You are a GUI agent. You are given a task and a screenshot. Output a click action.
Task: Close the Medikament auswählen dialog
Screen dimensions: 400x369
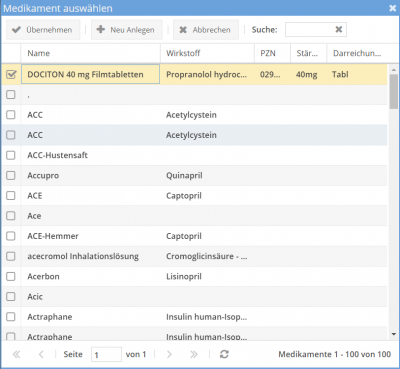click(x=393, y=8)
